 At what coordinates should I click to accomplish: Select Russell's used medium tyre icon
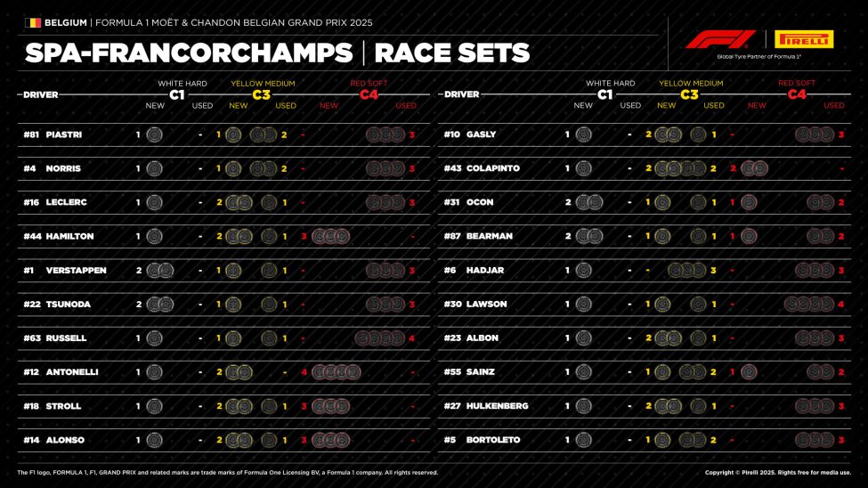point(269,338)
